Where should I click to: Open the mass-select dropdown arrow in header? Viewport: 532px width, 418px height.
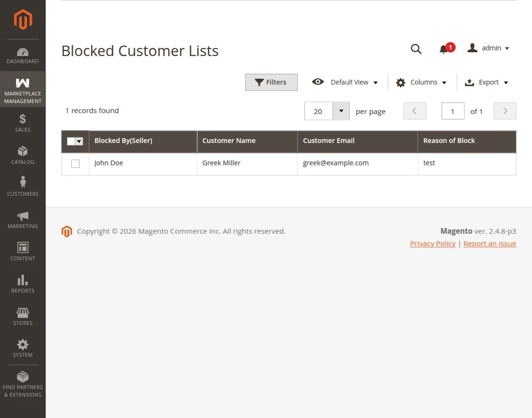[x=80, y=141]
